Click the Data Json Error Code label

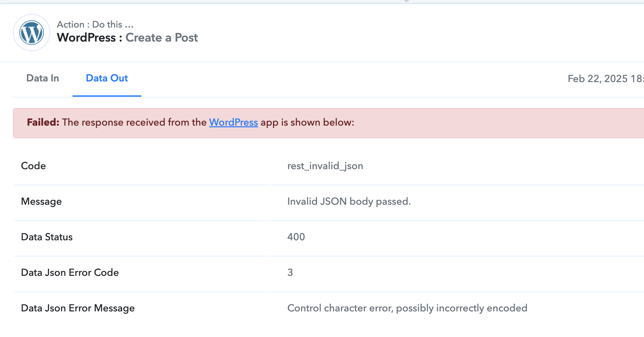point(70,273)
